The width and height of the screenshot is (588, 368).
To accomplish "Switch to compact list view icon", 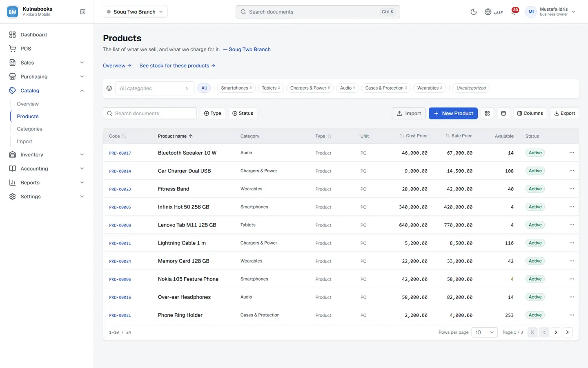I will [503, 114].
